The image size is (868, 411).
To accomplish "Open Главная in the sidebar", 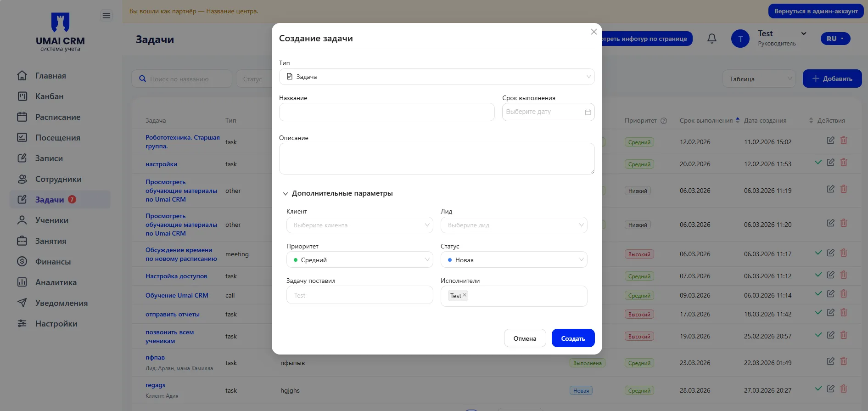I will 60,76.
